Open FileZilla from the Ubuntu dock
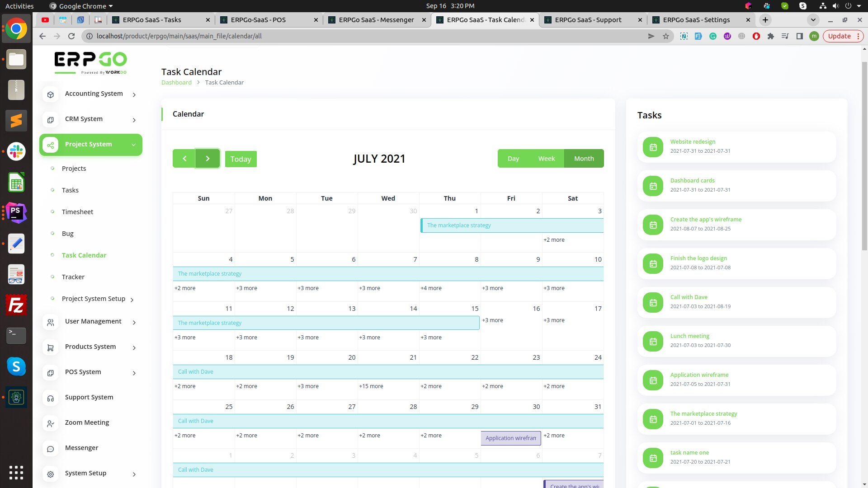 pyautogui.click(x=16, y=305)
